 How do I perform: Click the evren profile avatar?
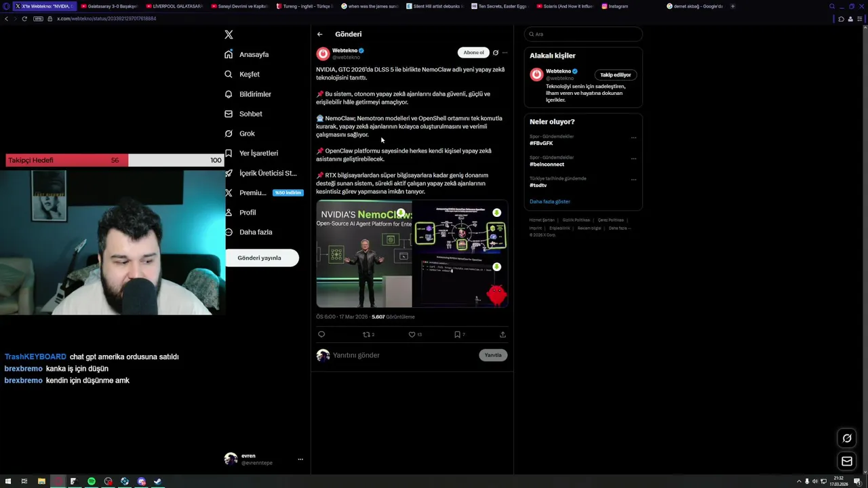(231, 459)
